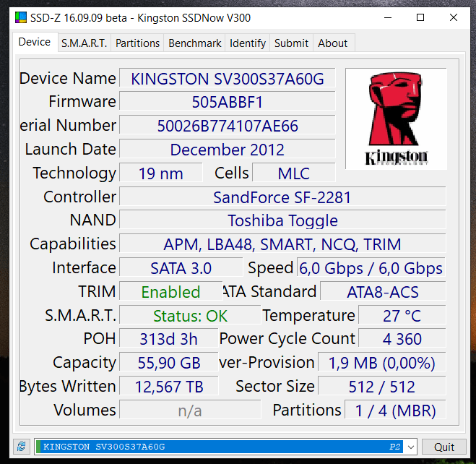Click the NAND value Toshiba Toggle

point(282,220)
